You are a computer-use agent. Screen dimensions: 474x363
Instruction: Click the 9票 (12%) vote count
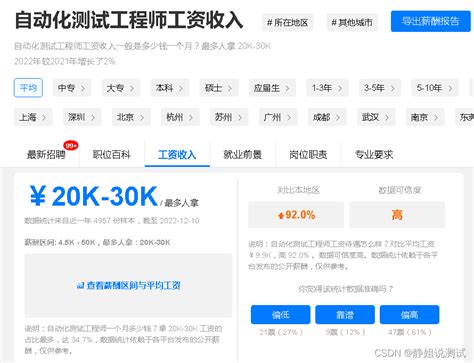(x=345, y=332)
